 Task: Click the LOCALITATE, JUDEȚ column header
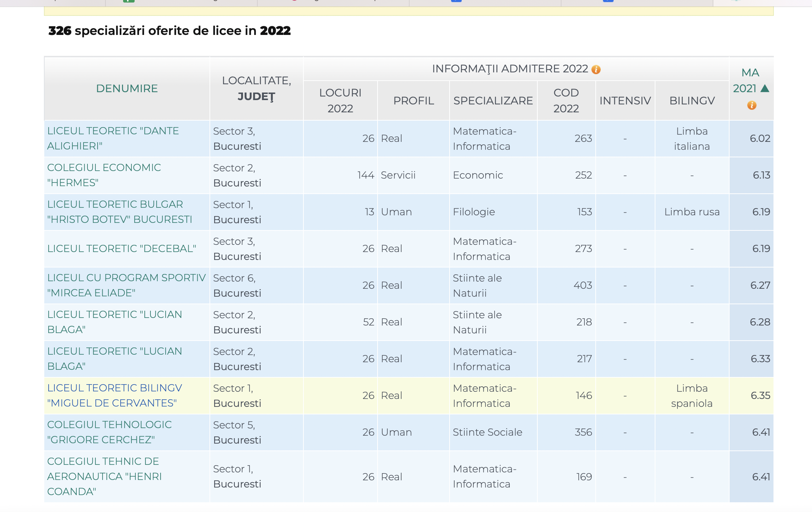pos(256,89)
